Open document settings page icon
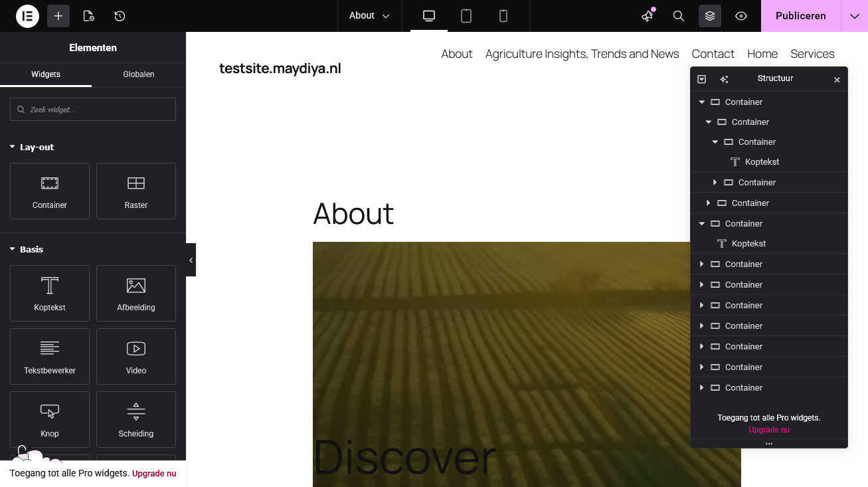This screenshot has width=868, height=487. (x=88, y=16)
